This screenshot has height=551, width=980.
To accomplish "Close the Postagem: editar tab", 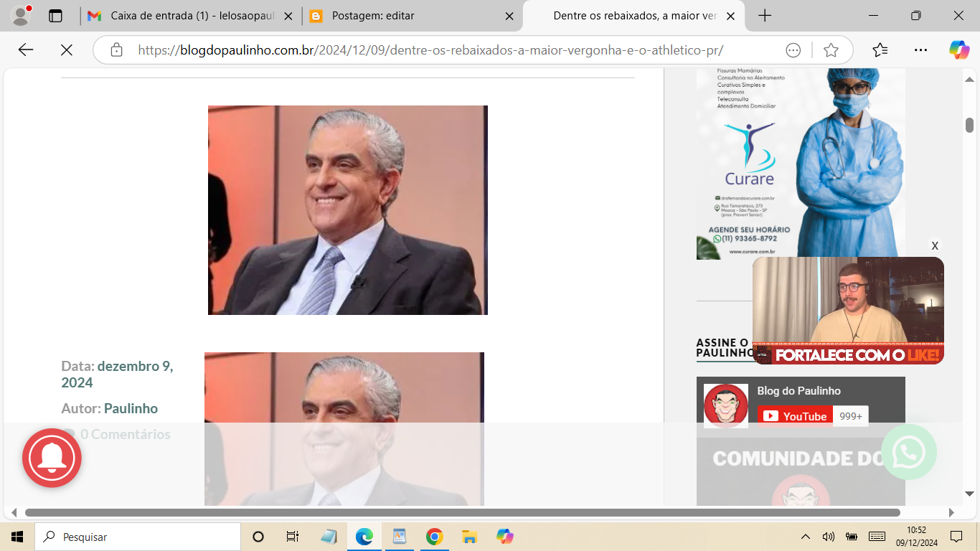I will click(509, 16).
